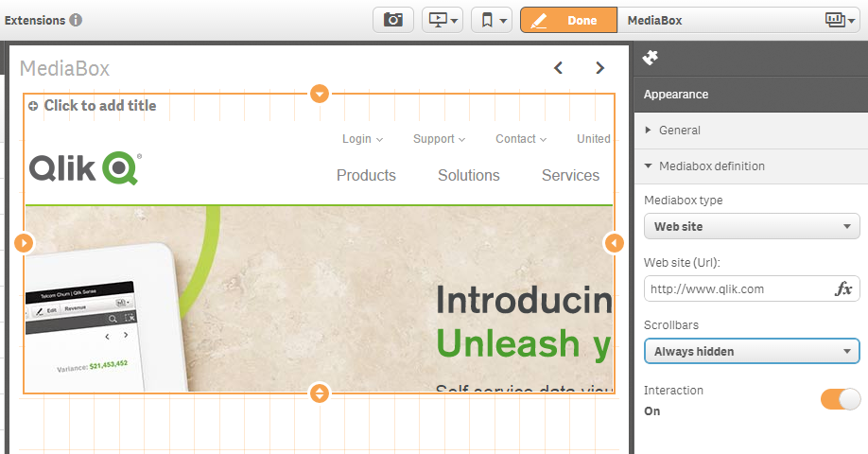Screen dimensions: 868x454
Task: Click to add title on the object
Action: (x=100, y=105)
